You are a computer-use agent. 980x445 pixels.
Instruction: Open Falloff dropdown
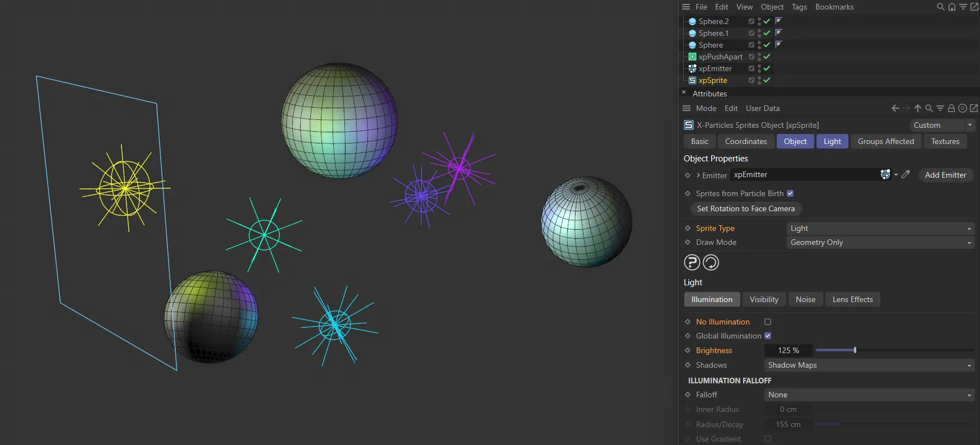click(x=869, y=395)
